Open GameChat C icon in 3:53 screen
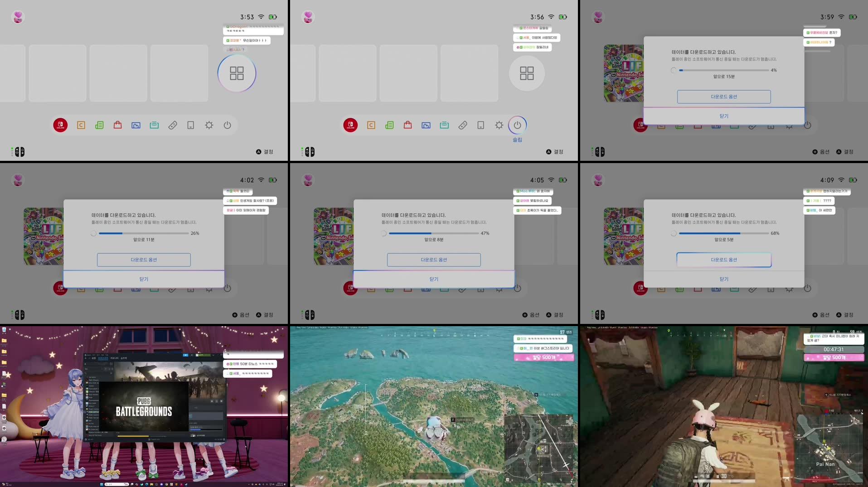868x487 pixels. point(81,125)
